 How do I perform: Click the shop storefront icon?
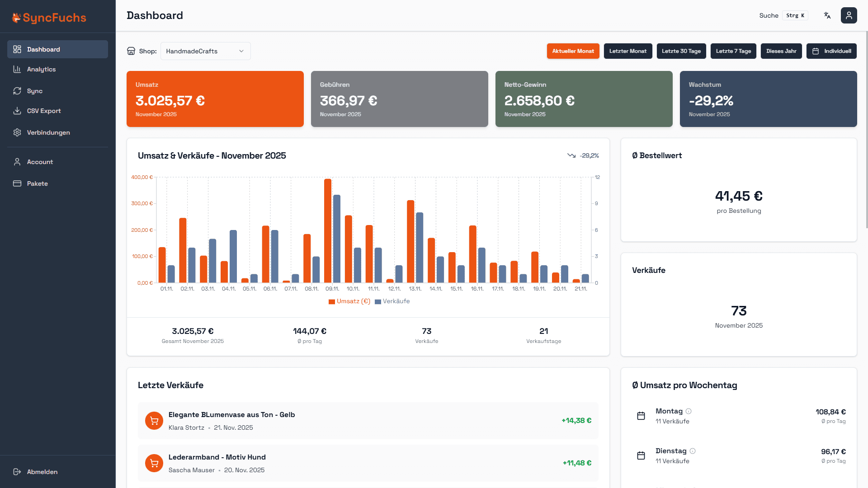point(131,51)
